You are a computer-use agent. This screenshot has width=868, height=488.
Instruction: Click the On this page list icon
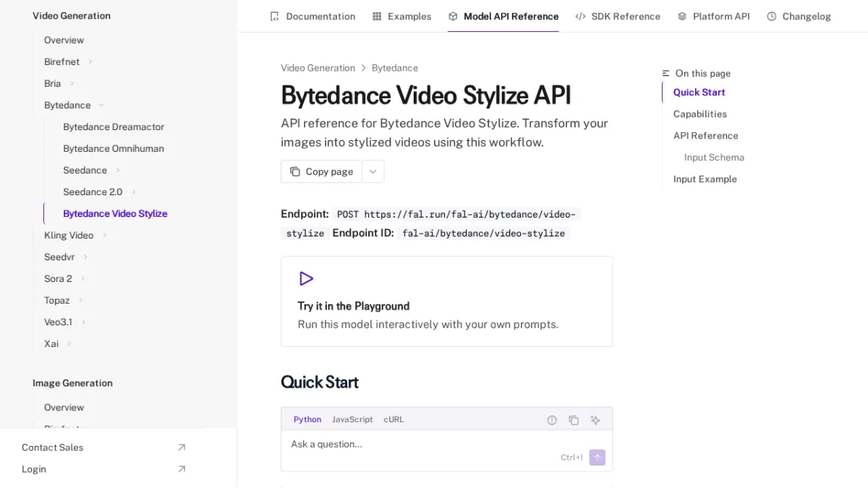click(666, 73)
